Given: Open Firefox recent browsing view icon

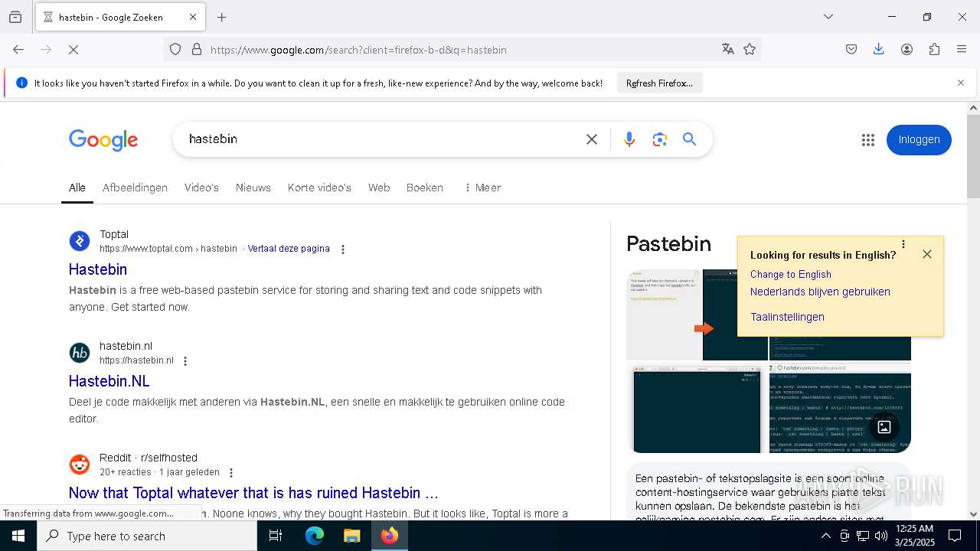Looking at the screenshot, I should (x=15, y=17).
